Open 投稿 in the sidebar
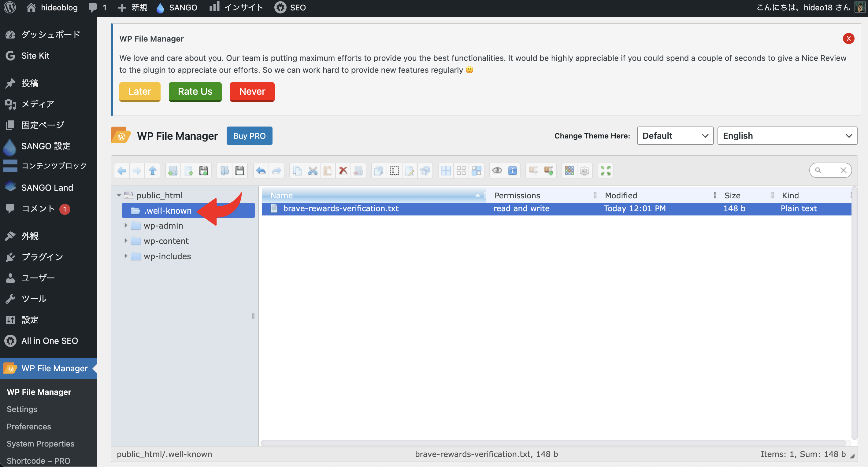The height and width of the screenshot is (467, 868). click(x=49, y=83)
